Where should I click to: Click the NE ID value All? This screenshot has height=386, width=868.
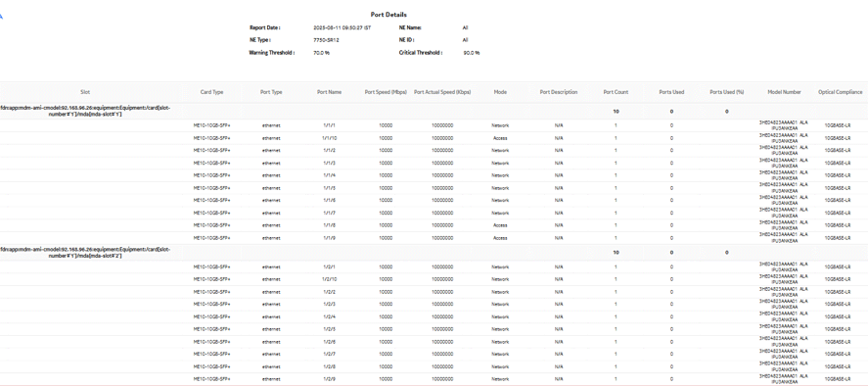466,40
